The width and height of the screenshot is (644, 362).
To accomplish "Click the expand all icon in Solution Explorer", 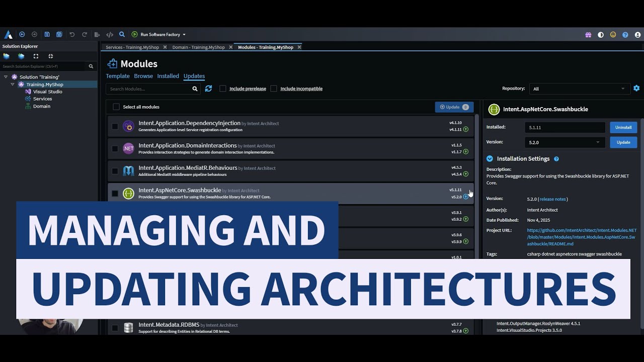I will pyautogui.click(x=36, y=56).
